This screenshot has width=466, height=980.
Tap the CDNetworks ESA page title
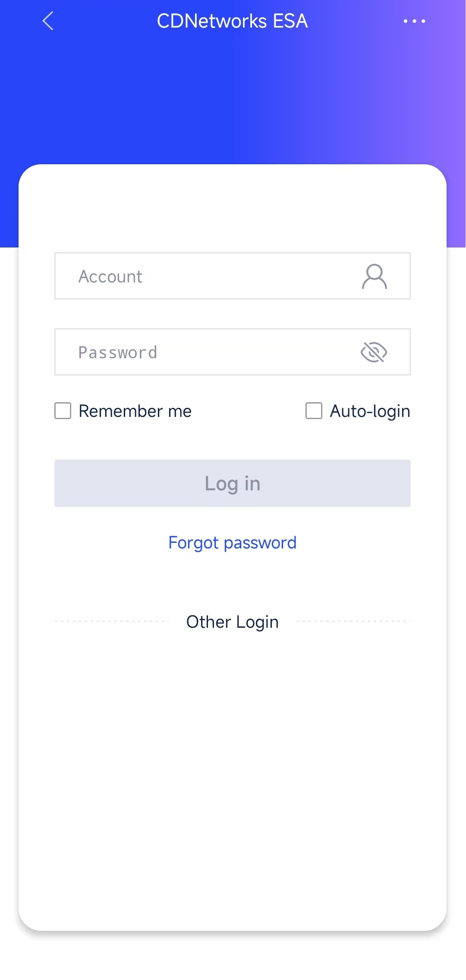point(233,21)
